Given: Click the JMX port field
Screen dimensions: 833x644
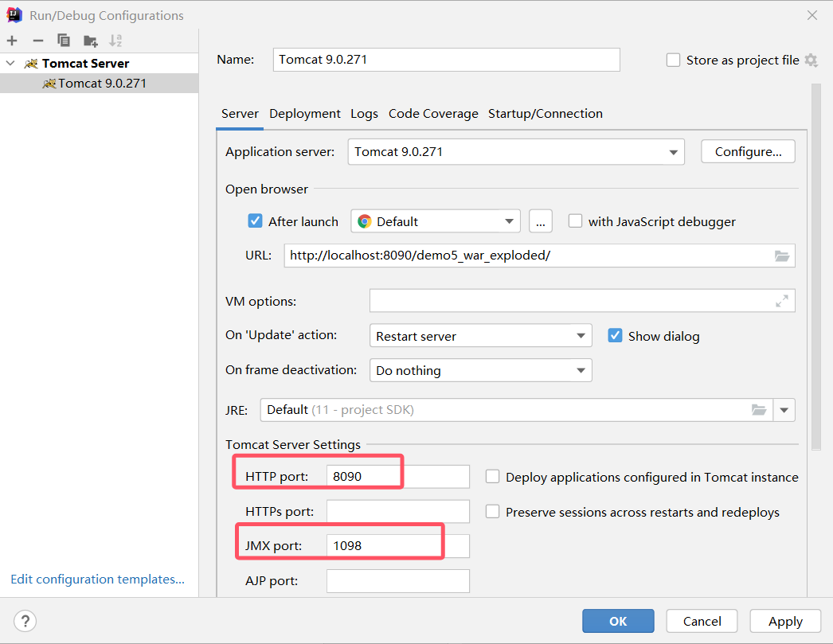Looking at the screenshot, I should (x=398, y=546).
